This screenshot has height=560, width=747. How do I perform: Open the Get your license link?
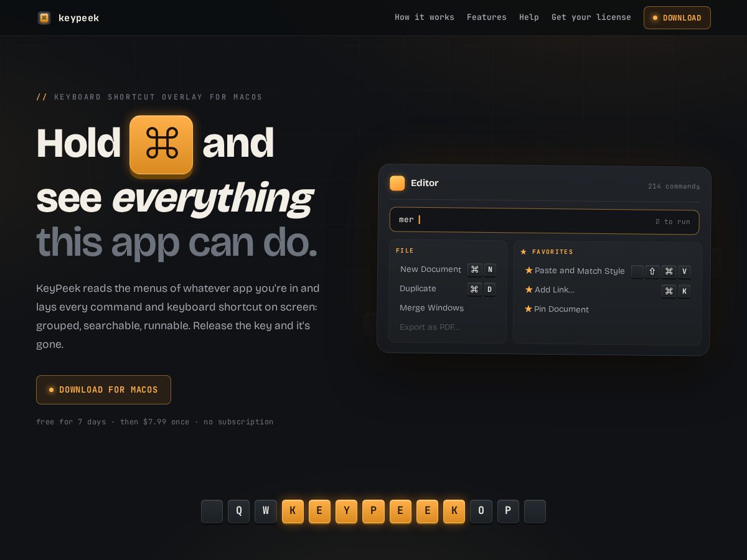(x=591, y=17)
